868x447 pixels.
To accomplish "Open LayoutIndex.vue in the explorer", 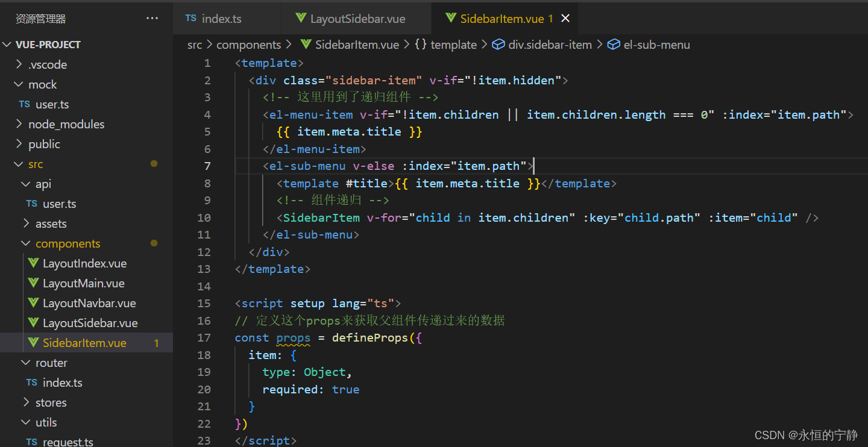I will (84, 263).
